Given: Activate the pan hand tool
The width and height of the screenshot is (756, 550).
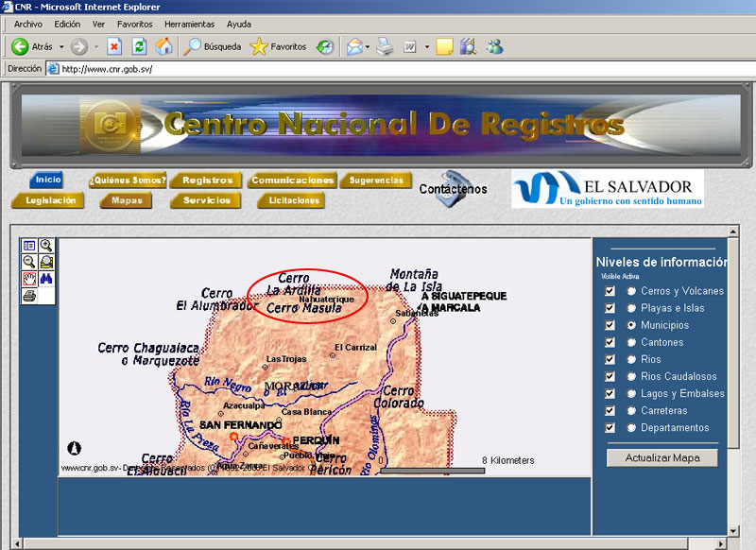Looking at the screenshot, I should pos(29,279).
